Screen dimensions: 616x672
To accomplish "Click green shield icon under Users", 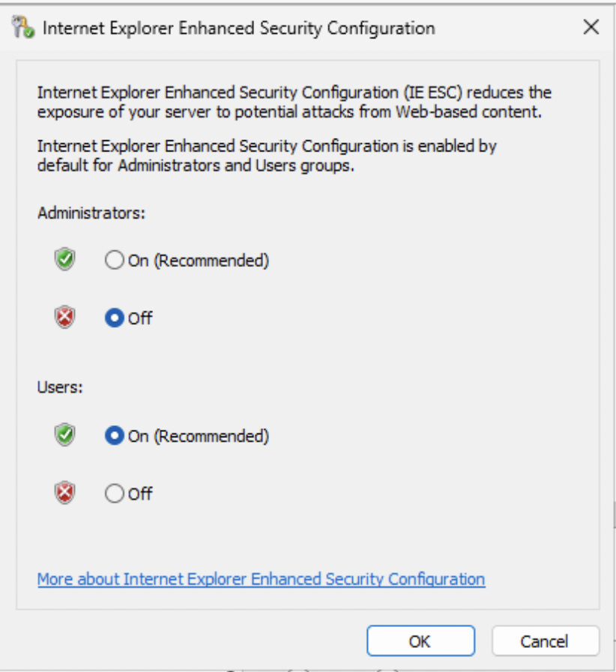I will coord(65,436).
